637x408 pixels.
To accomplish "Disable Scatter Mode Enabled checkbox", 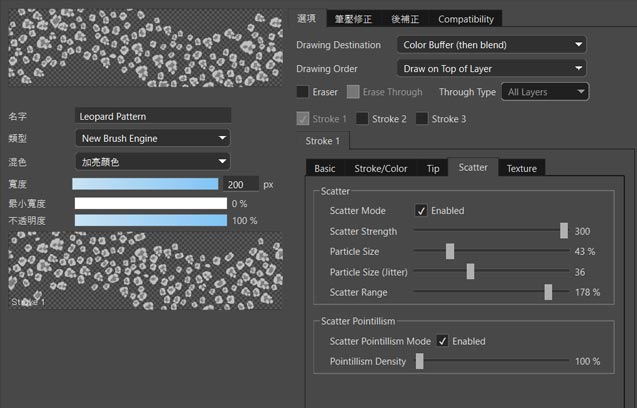I will 422,211.
